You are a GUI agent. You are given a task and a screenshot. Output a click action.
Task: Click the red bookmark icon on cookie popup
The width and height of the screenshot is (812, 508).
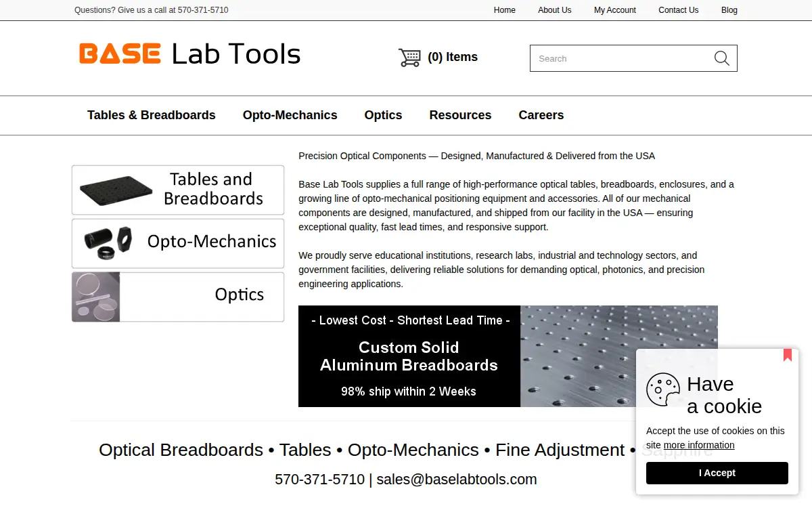[788, 355]
